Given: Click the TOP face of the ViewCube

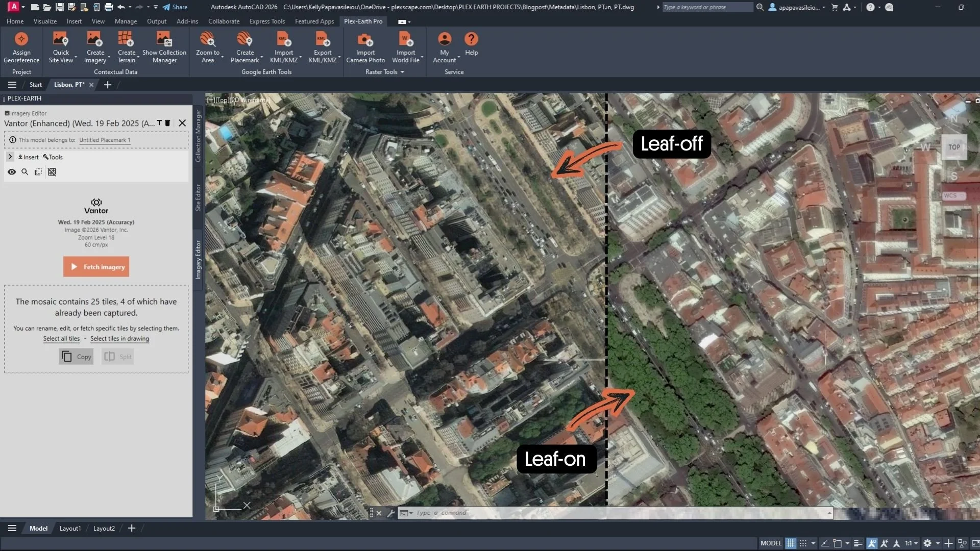Looking at the screenshot, I should pos(954,147).
